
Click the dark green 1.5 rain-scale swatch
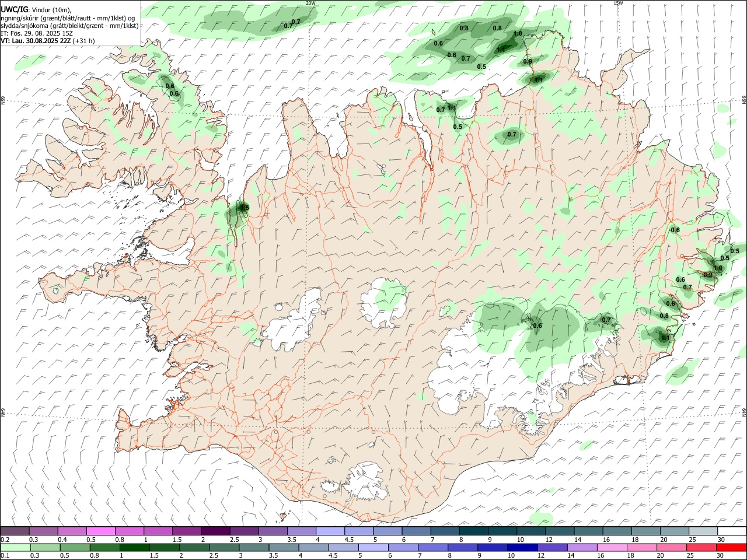[164, 548]
